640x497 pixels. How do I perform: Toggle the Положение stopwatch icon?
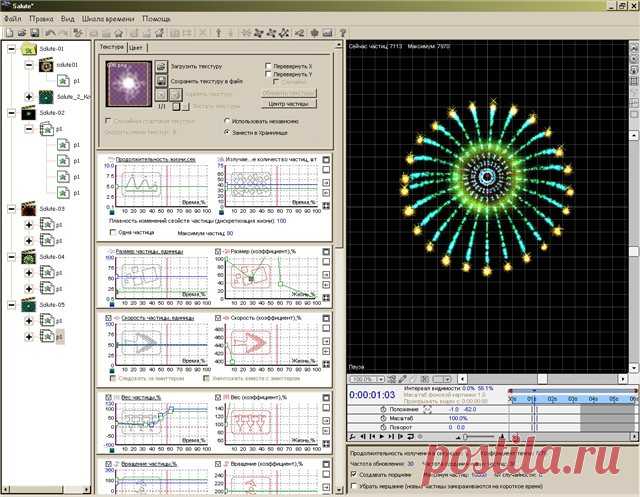point(383,409)
